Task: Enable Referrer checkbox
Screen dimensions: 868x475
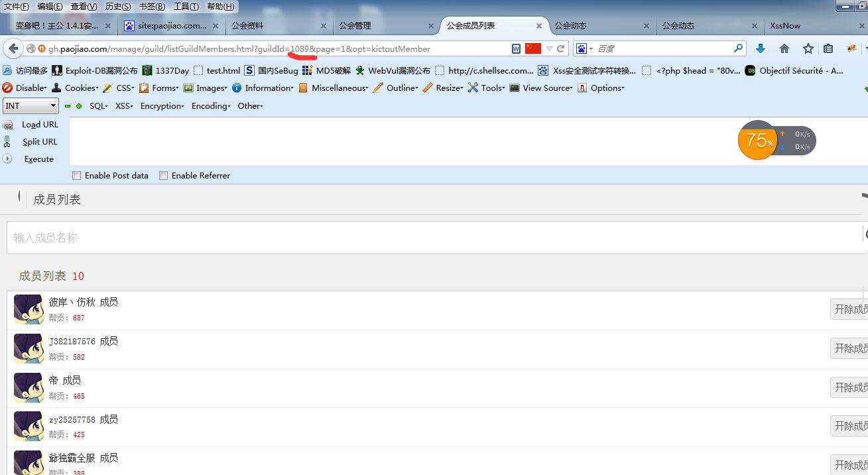Action: 163,176
